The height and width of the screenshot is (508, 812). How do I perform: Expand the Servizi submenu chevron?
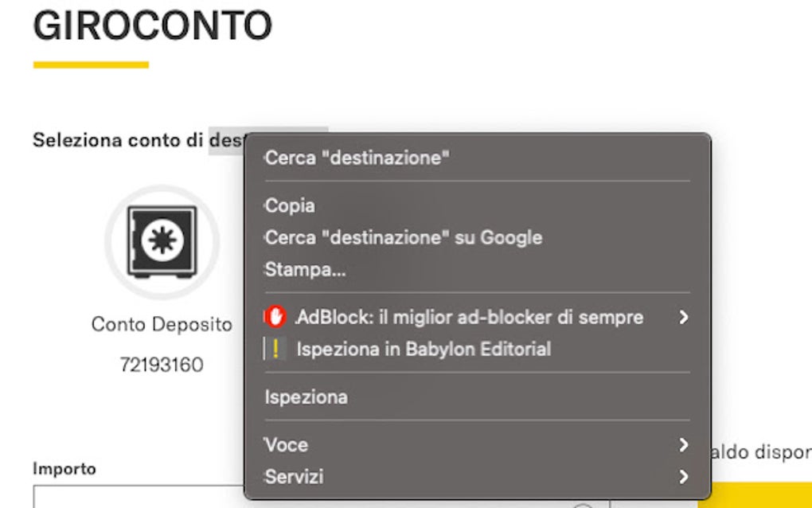pos(682,477)
